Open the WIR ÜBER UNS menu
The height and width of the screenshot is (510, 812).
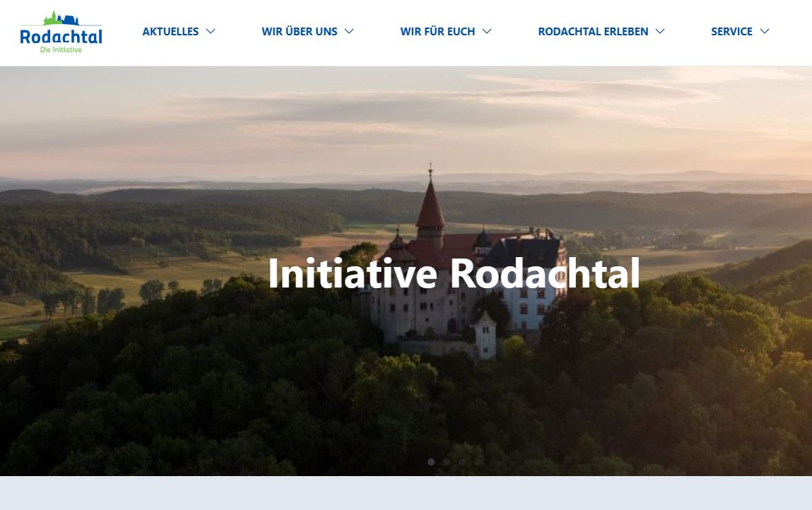tap(300, 32)
